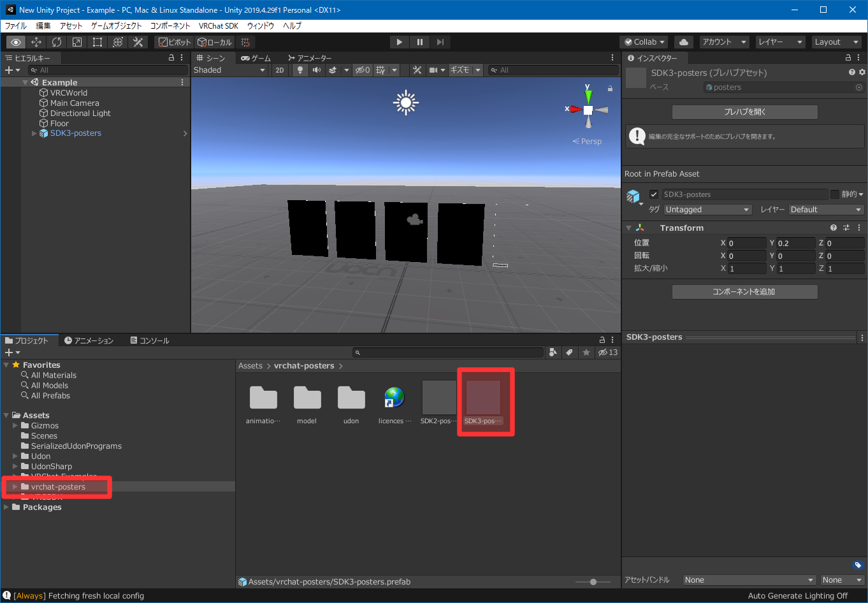Expand SDK3-posters in hierarchy
The image size is (868, 603).
(34, 133)
